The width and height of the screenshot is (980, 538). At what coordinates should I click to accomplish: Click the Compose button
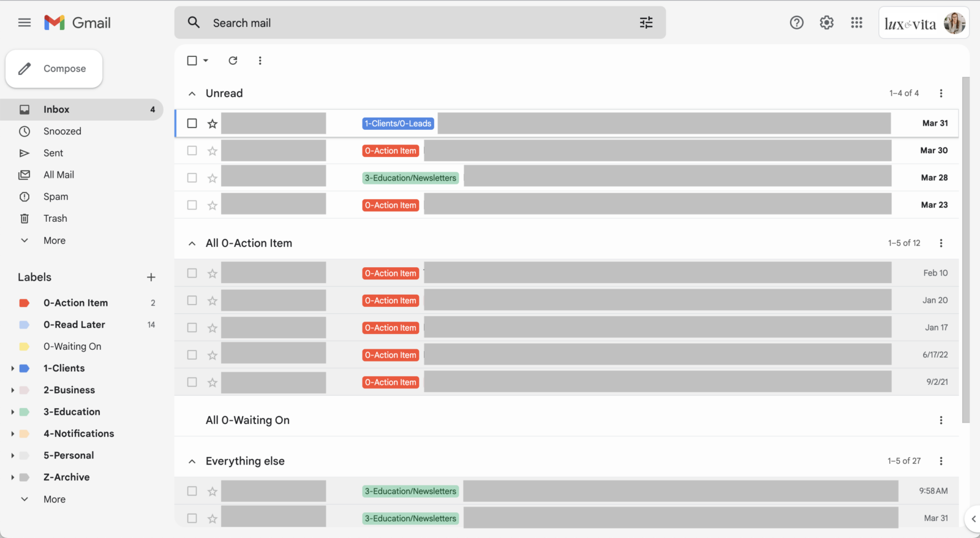click(x=54, y=69)
